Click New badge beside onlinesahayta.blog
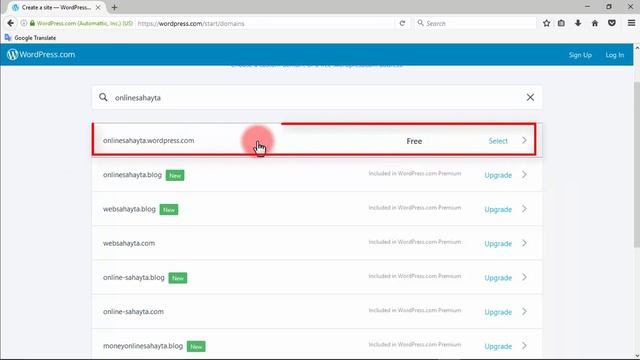The image size is (640, 360). click(x=175, y=176)
